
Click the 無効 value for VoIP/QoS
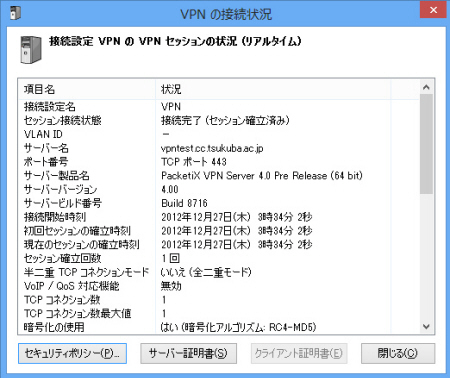click(x=171, y=286)
